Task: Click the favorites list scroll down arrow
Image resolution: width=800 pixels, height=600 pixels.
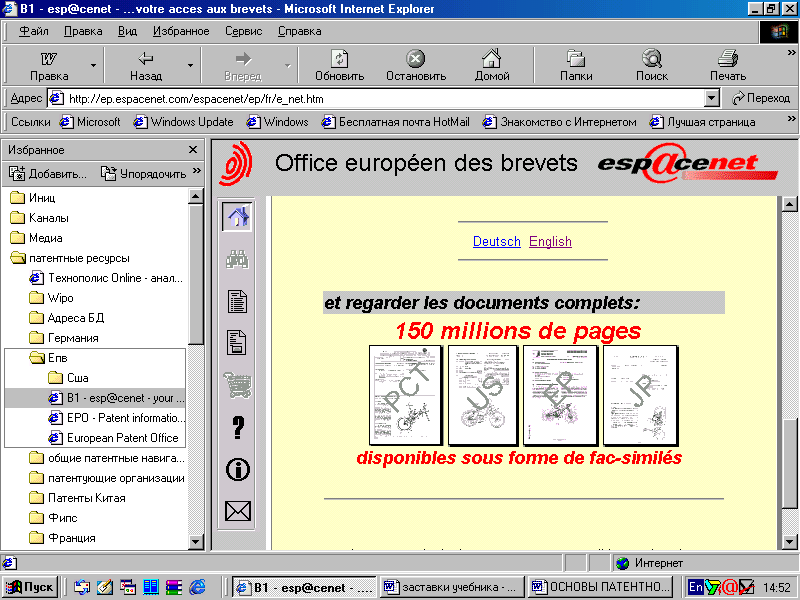Action: (x=196, y=541)
